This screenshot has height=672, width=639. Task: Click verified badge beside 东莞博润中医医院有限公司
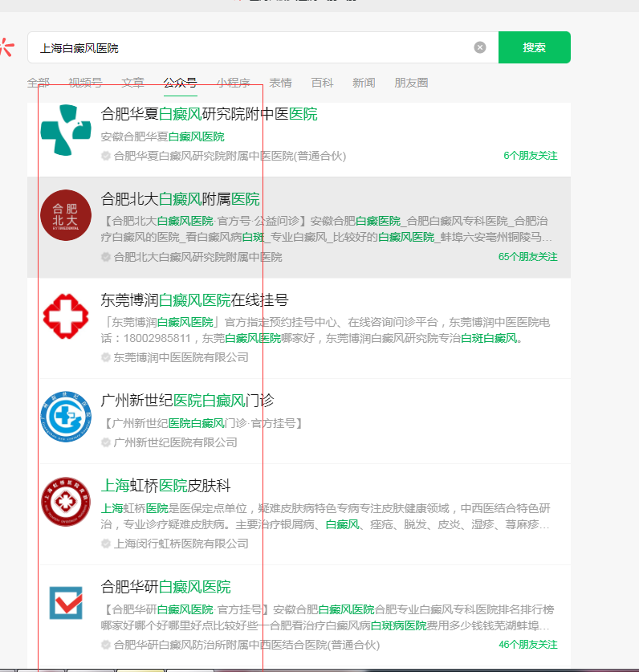click(x=106, y=357)
